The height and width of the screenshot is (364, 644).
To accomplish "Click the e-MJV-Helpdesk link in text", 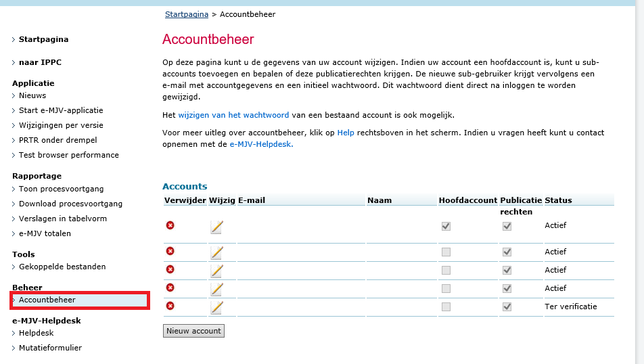I will [x=261, y=144].
